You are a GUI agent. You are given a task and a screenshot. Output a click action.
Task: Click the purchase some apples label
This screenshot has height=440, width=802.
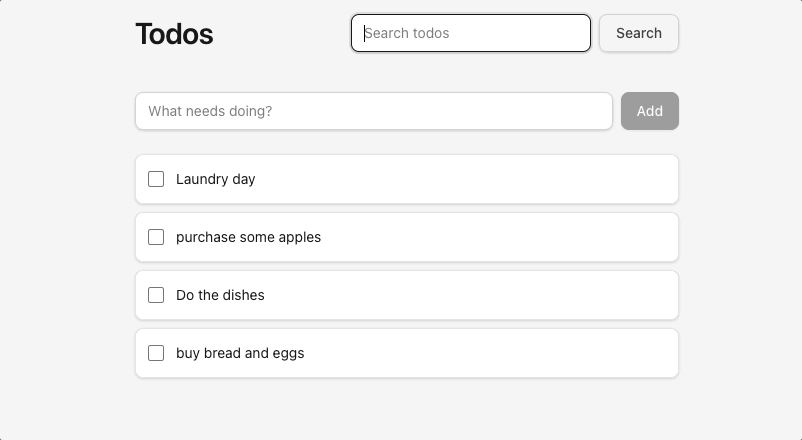[249, 237]
